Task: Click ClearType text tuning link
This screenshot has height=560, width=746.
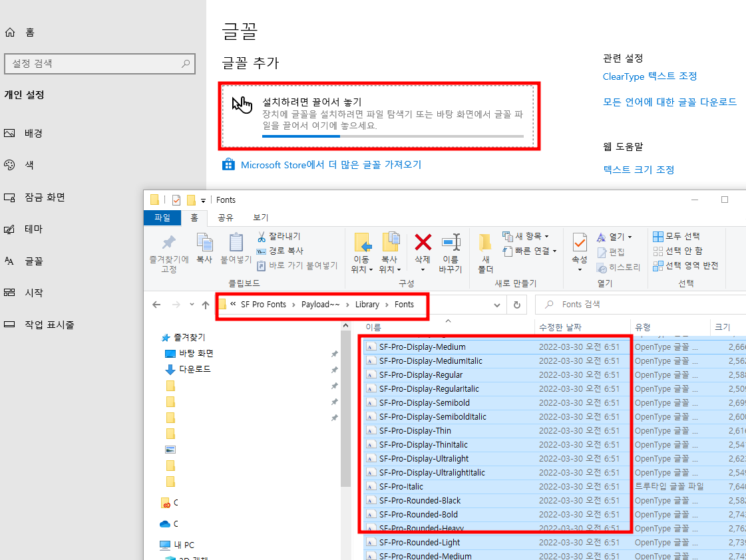Action: click(x=650, y=76)
